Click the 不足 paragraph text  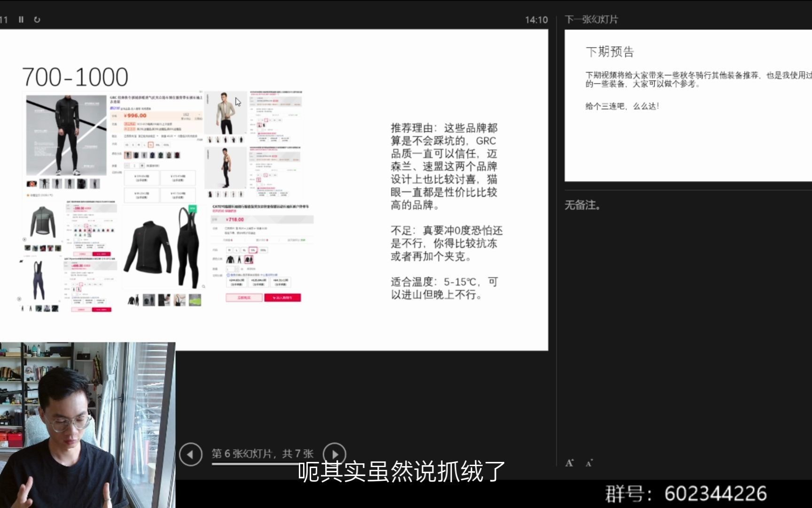point(446,243)
